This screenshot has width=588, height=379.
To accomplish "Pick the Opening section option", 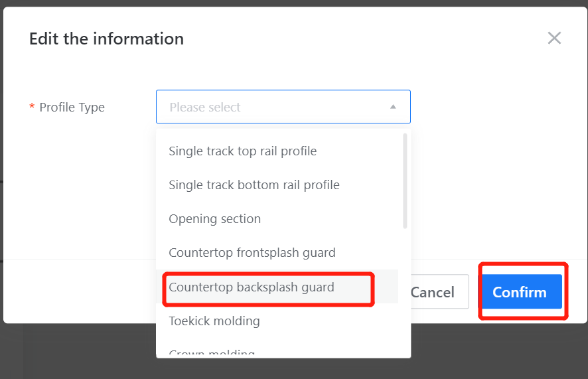I will tap(214, 219).
